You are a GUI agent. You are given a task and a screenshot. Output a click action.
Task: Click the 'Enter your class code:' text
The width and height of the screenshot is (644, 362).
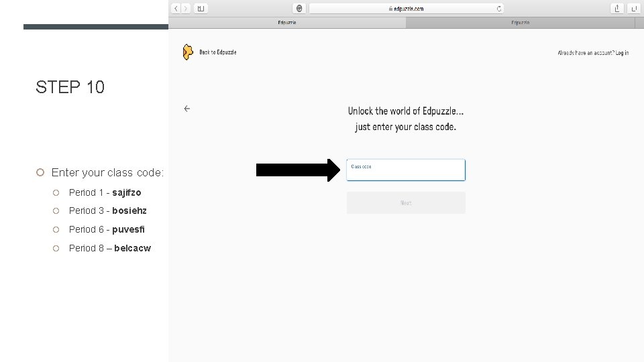coord(107,172)
